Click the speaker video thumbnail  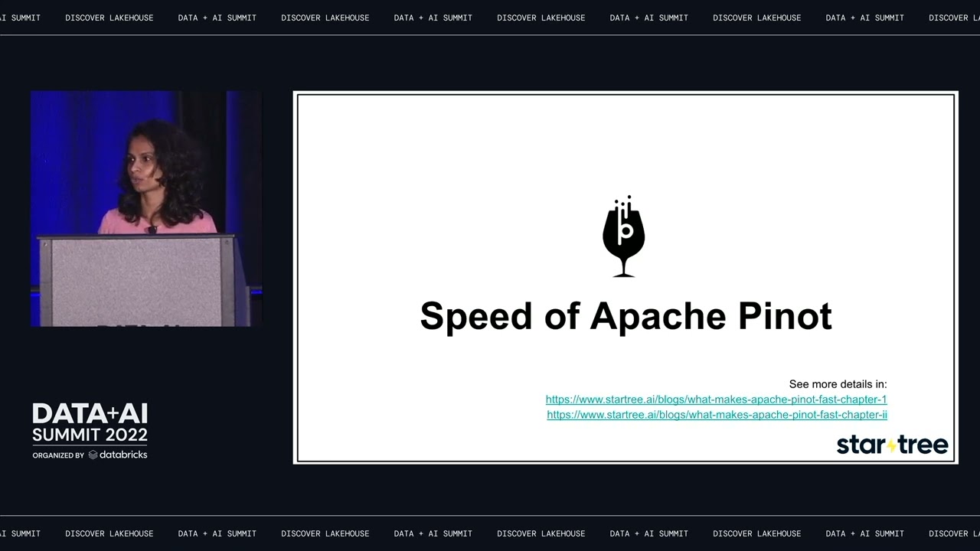coord(146,209)
